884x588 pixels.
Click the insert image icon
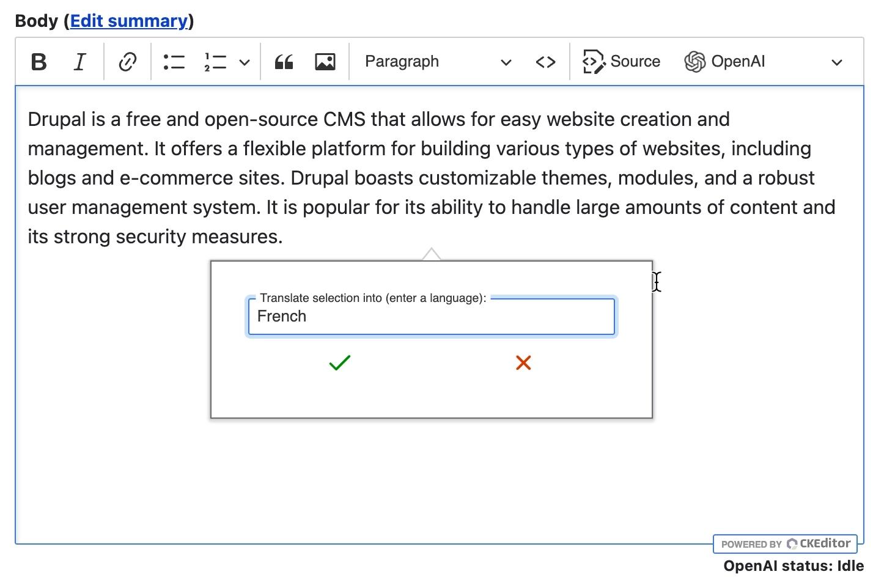tap(325, 62)
